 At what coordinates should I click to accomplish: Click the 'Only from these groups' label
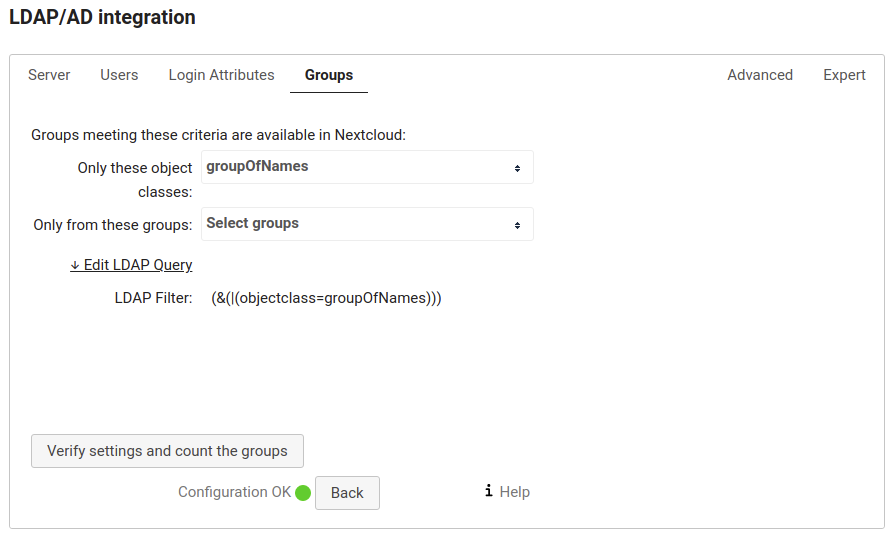[112, 225]
